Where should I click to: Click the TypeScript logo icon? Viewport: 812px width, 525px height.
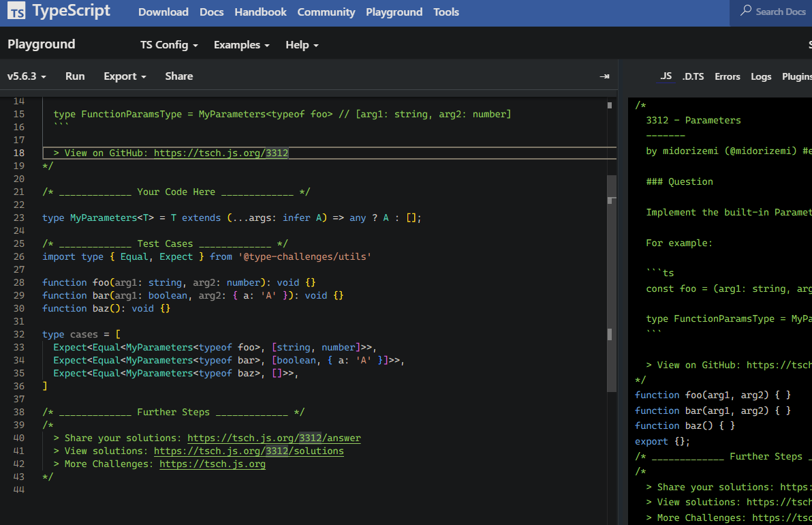point(17,12)
